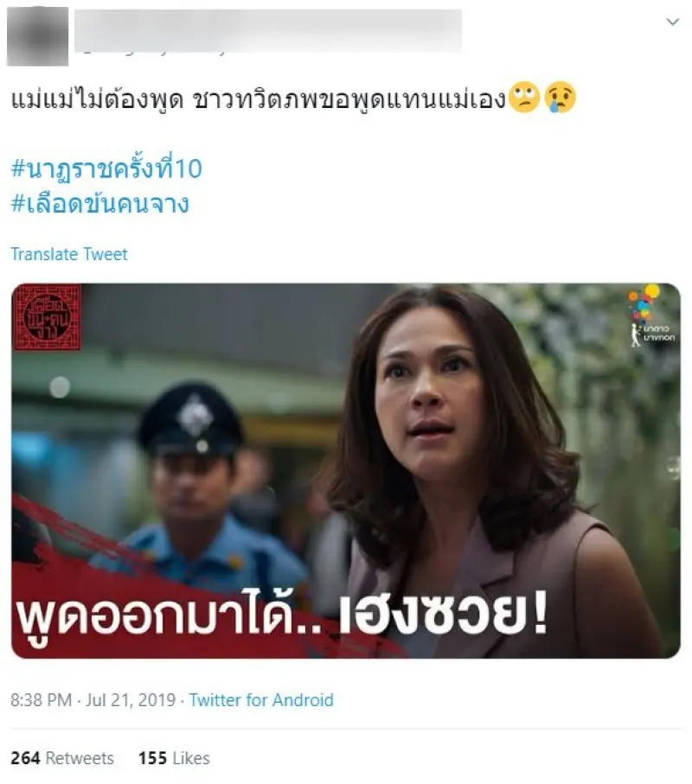The height and width of the screenshot is (784, 692).
Task: Open the attached drama still image
Action: click(346, 470)
